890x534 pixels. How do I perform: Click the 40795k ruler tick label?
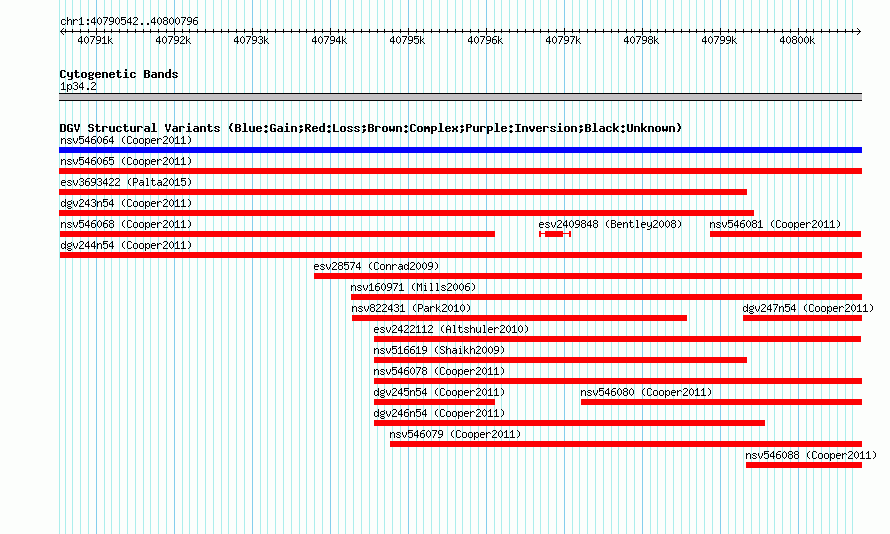[x=407, y=40]
